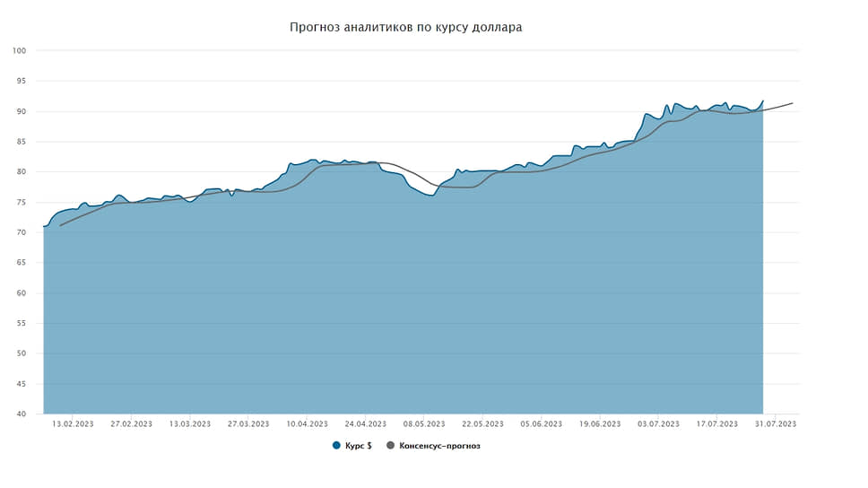Image resolution: width=868 pixels, height=488 pixels.
Task: Click the x-axis date label 05.06.2023
Action: click(x=542, y=423)
